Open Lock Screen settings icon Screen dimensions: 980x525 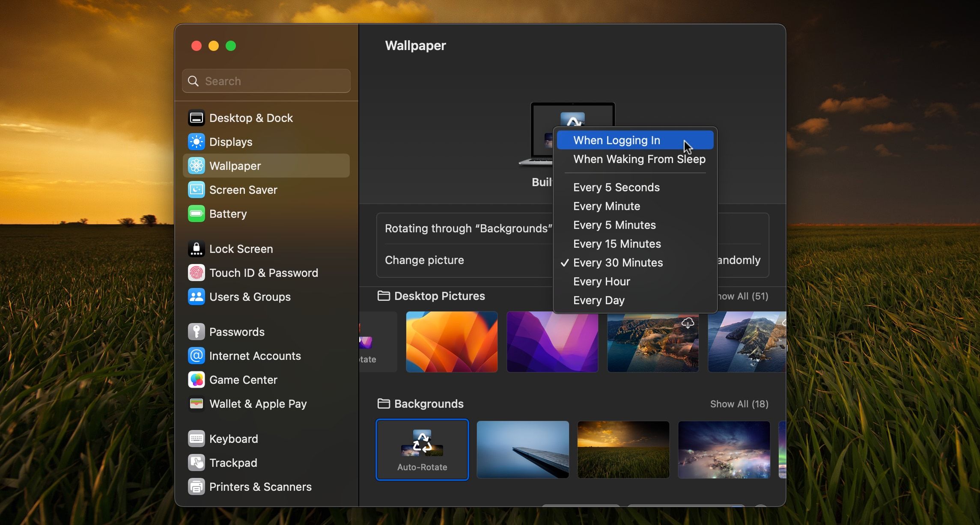196,249
